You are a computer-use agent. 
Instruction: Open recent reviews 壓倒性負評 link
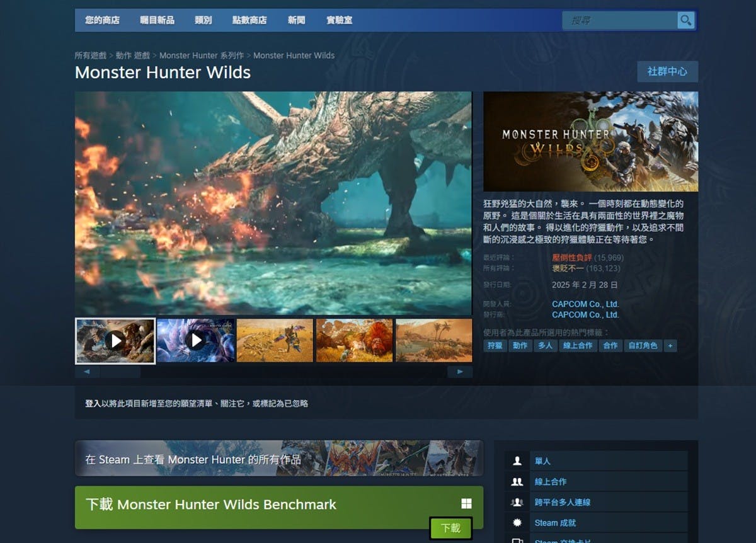[x=572, y=258]
